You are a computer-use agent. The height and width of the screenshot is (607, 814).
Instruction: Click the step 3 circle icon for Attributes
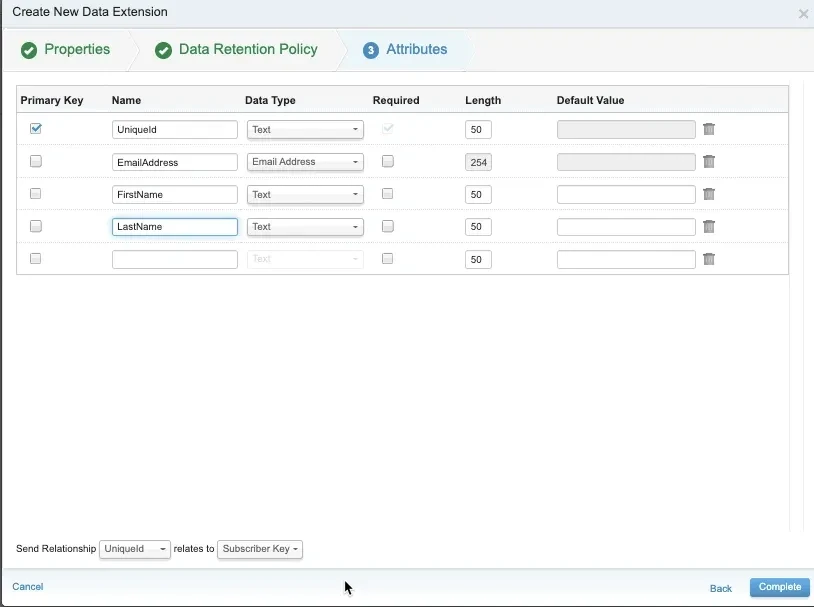[371, 50]
